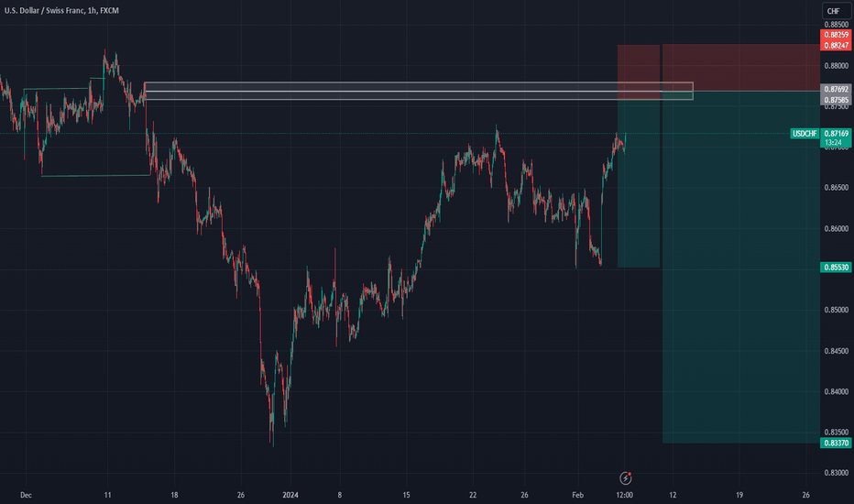Click the 0.83500 price axis value
Image resolution: width=854 pixels, height=504 pixels.
[836, 433]
